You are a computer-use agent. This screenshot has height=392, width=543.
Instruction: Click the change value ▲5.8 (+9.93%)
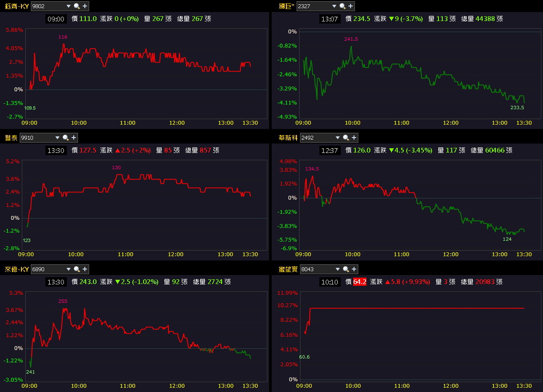(407, 282)
